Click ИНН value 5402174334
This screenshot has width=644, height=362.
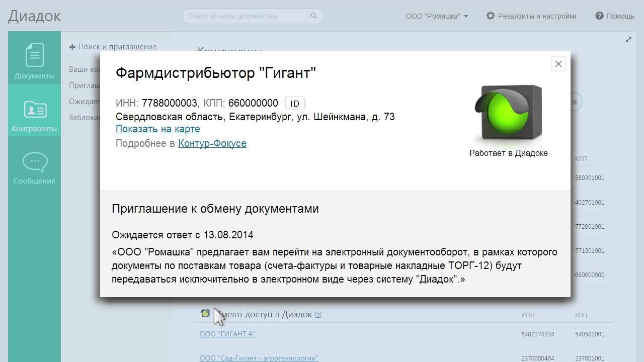[538, 334]
